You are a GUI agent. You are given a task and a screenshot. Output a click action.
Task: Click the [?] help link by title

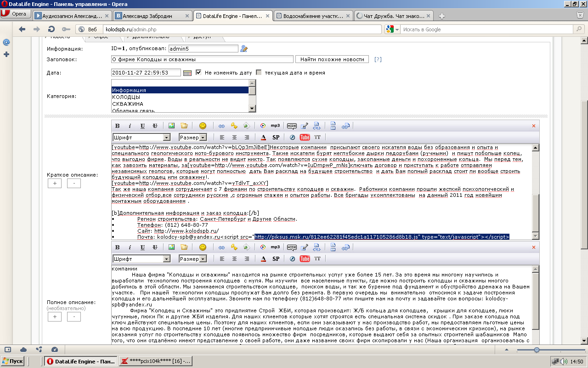(378, 59)
